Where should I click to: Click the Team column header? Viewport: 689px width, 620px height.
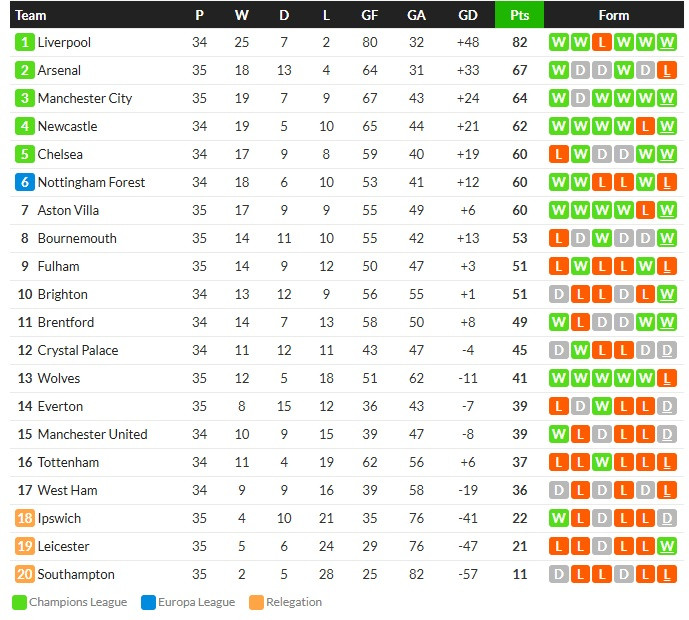point(31,15)
